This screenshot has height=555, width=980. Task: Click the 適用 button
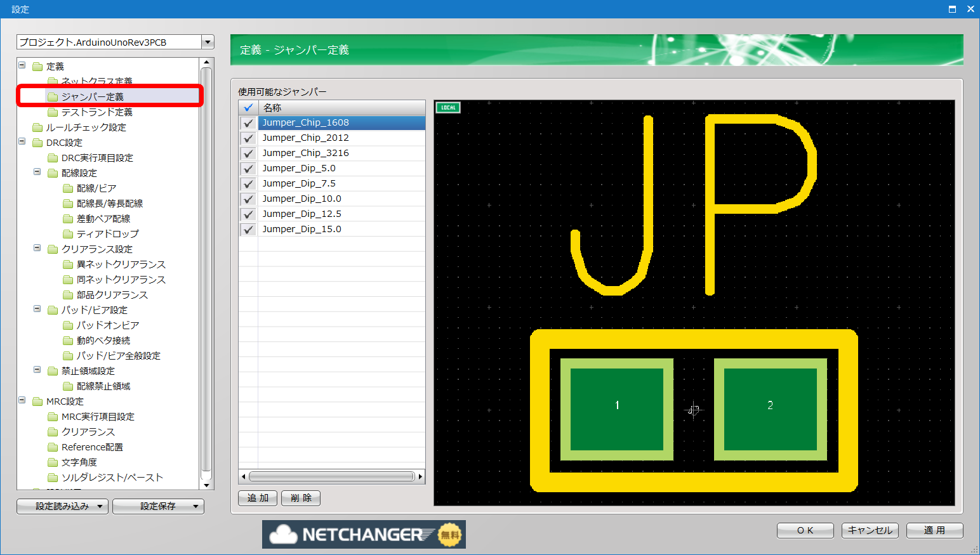point(934,530)
